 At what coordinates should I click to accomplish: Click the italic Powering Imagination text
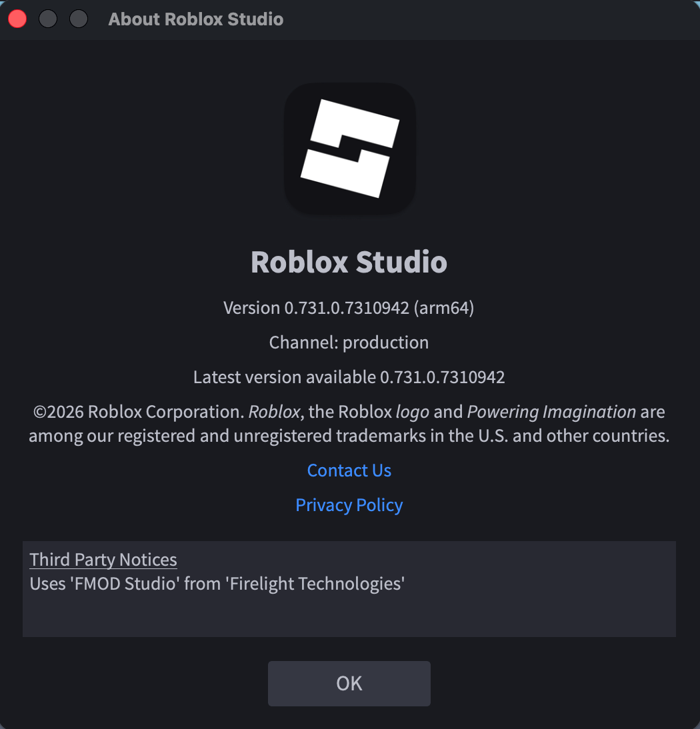click(x=551, y=412)
